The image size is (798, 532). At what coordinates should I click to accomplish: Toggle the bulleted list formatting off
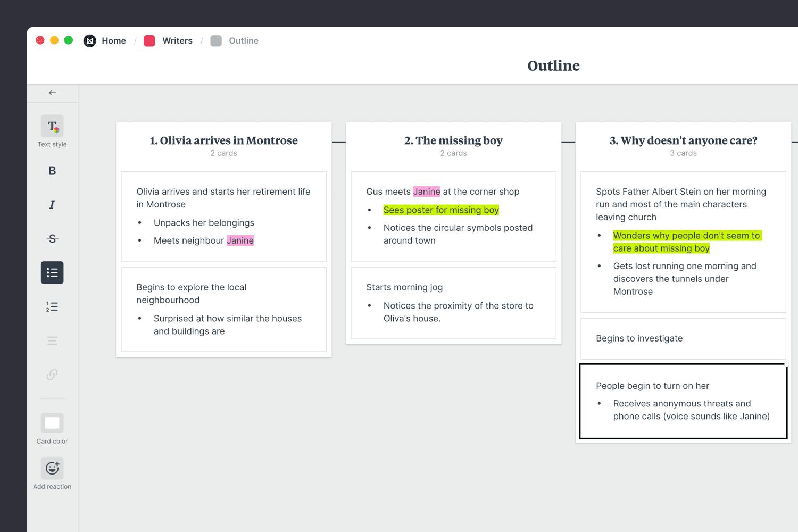[52, 272]
